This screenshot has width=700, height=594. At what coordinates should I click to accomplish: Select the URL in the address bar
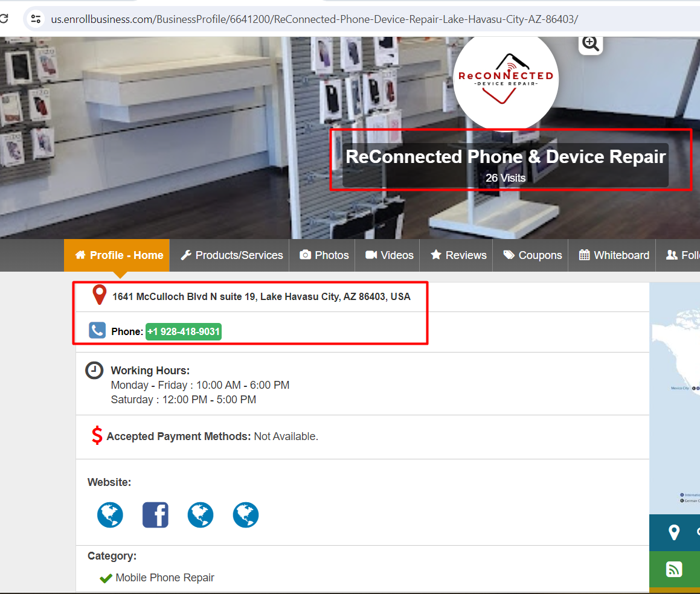point(314,19)
